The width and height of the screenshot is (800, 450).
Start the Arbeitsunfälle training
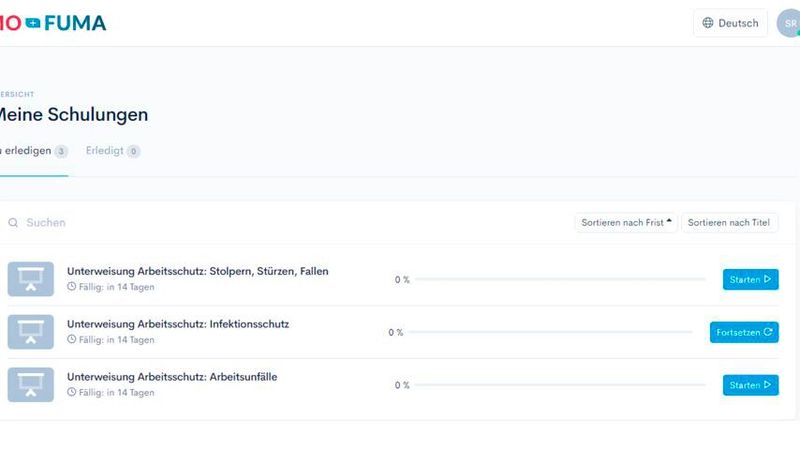click(x=750, y=385)
